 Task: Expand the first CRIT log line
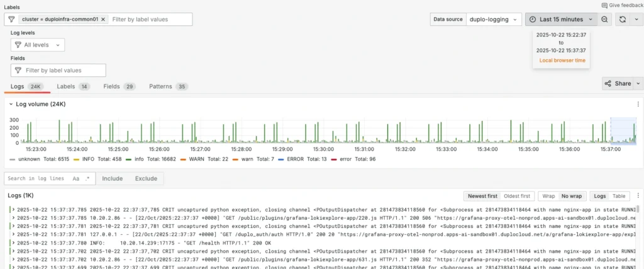[13, 209]
